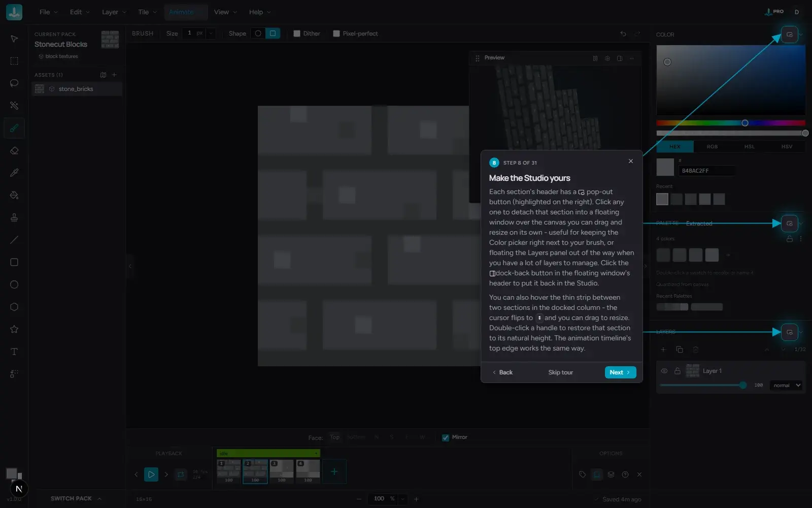Image resolution: width=812 pixels, height=508 pixels.
Task: Select the Eraser tool
Action: click(14, 150)
